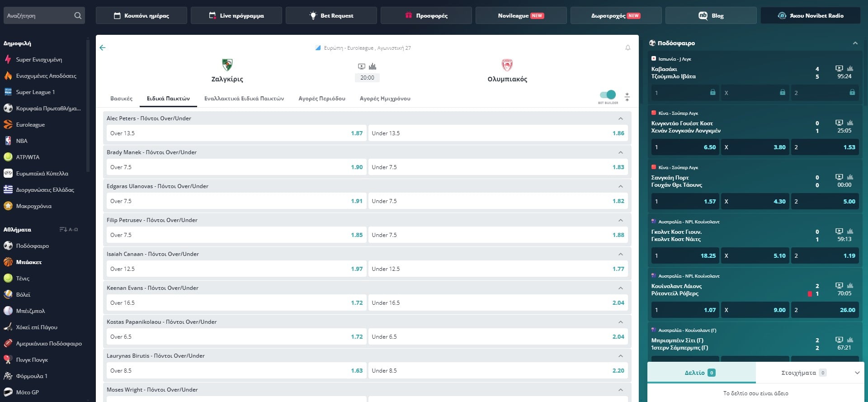Click the live stream icon above 20:00

tap(362, 66)
